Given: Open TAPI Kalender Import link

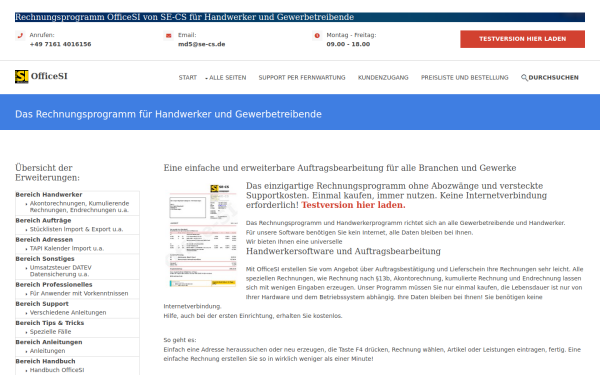Looking at the screenshot, I should 67,248.
